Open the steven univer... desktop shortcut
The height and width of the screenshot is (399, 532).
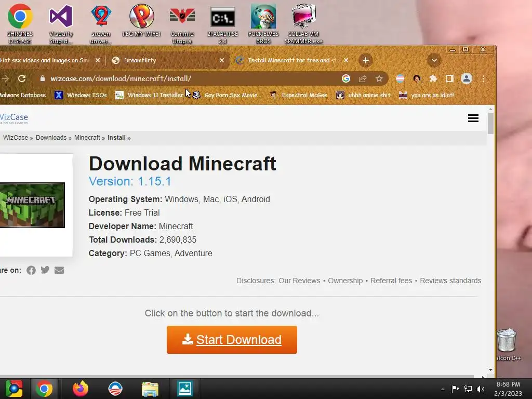coord(101,24)
